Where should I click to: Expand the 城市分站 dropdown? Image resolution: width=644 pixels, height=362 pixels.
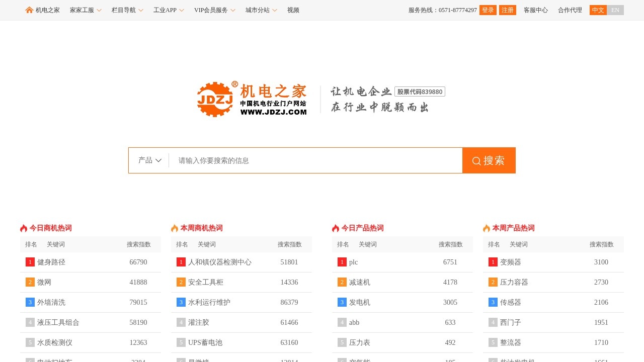pyautogui.click(x=258, y=10)
